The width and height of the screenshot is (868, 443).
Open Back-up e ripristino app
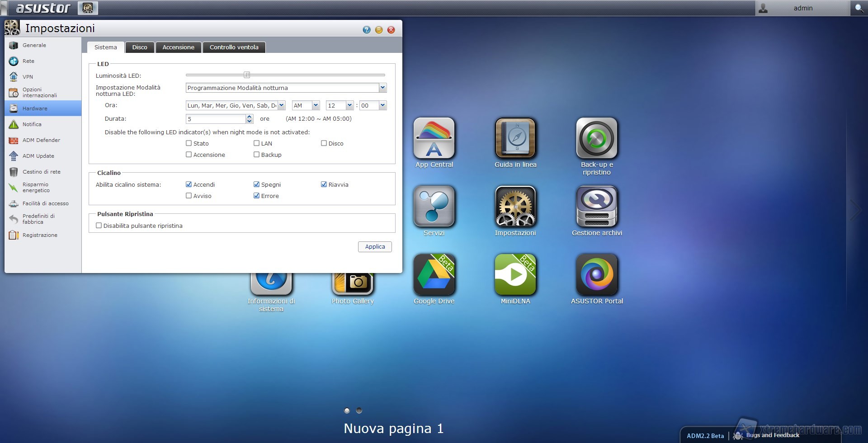[x=597, y=138]
